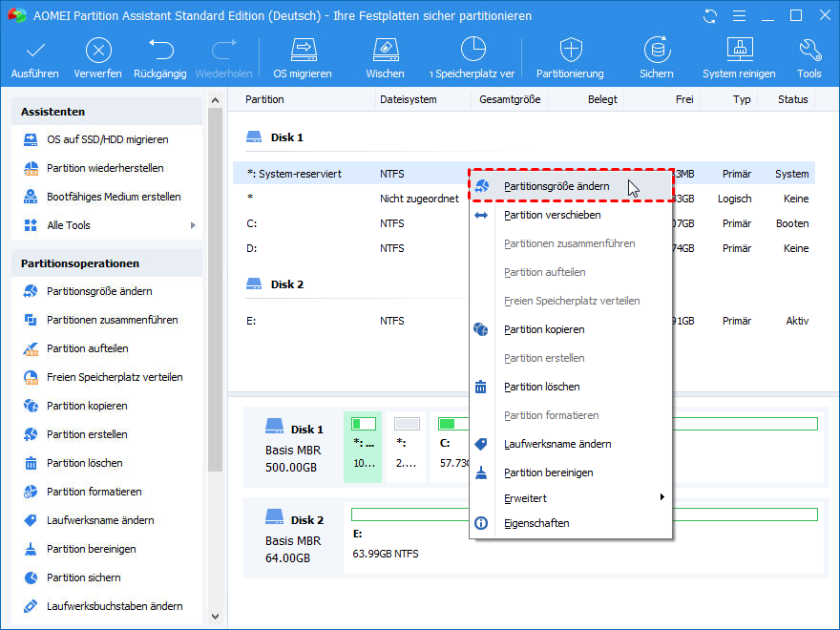Sort by the Dateisystem column header
Image resolution: width=840 pixels, height=630 pixels.
tap(409, 99)
